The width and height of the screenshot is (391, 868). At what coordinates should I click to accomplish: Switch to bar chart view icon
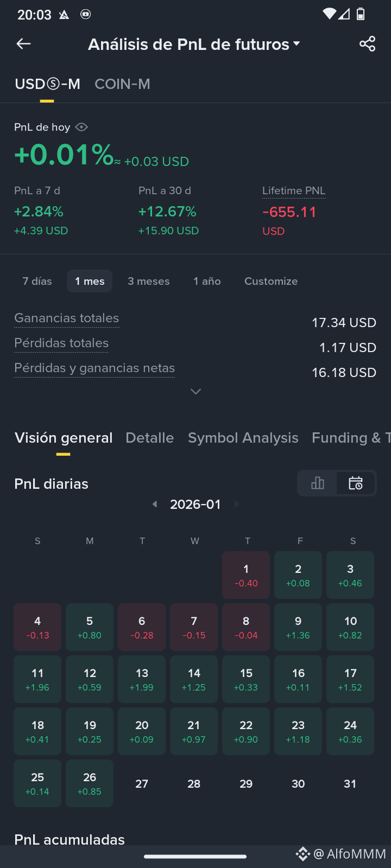(x=318, y=483)
